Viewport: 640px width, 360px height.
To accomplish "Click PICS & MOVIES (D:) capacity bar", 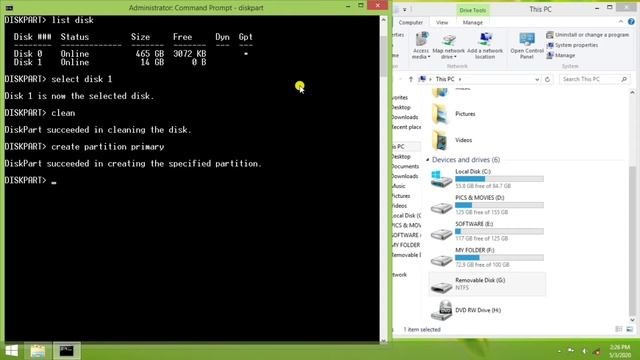I will 499,205.
